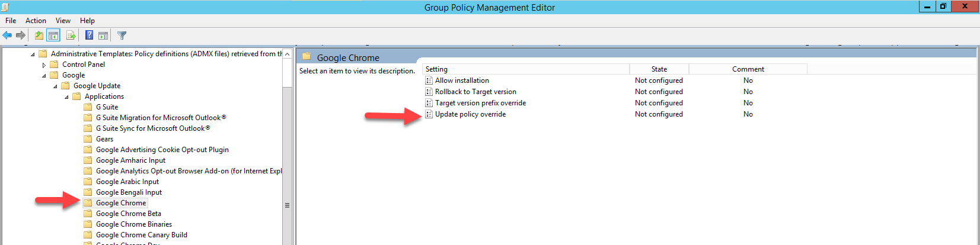Collapse the Google Update tree node
980x245 pixels.
click(55, 86)
